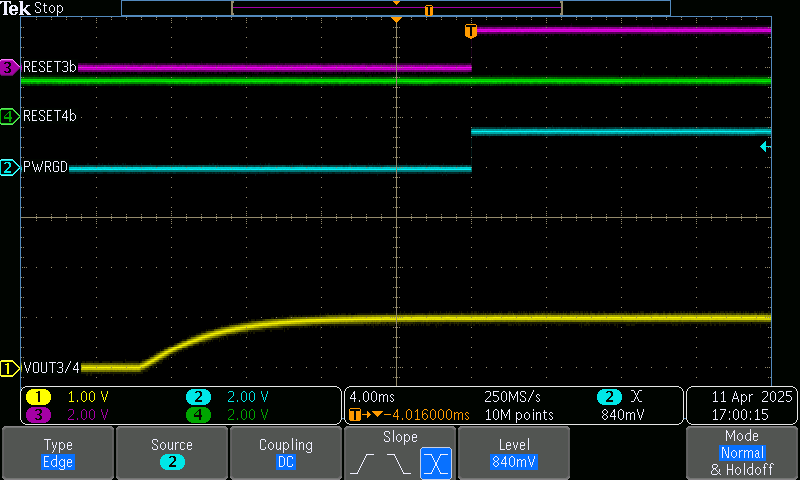Click channel 3 RESET3b ground marker

point(9,68)
